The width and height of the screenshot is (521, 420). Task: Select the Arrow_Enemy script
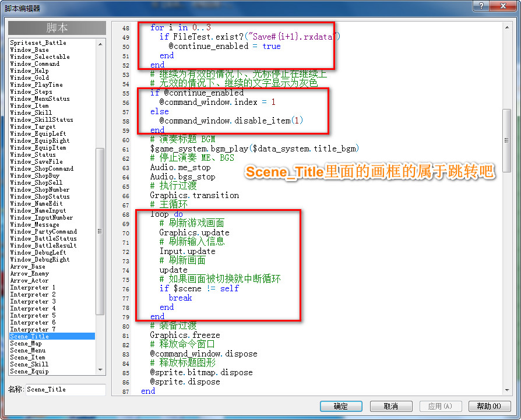[x=30, y=273]
